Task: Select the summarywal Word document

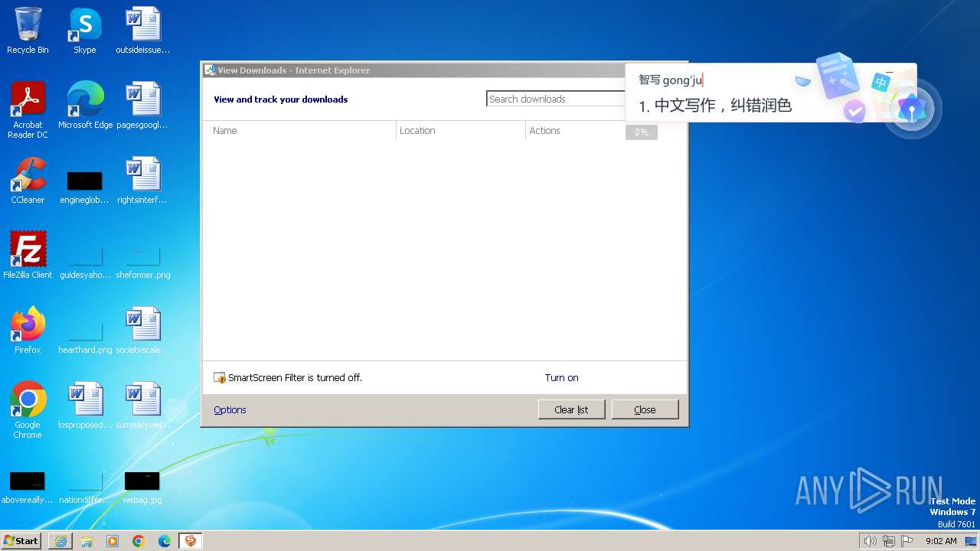Action: tap(143, 406)
